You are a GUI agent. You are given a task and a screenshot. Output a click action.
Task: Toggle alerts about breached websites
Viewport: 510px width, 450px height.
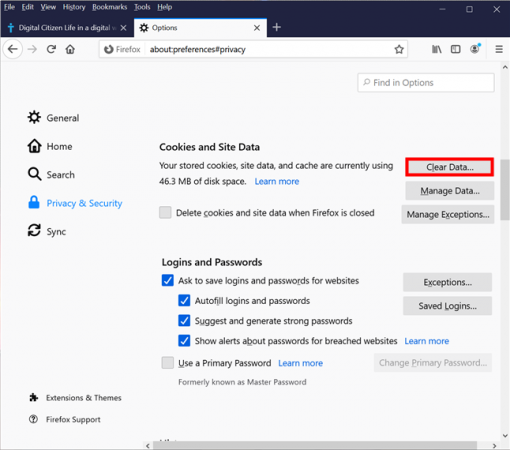(184, 341)
